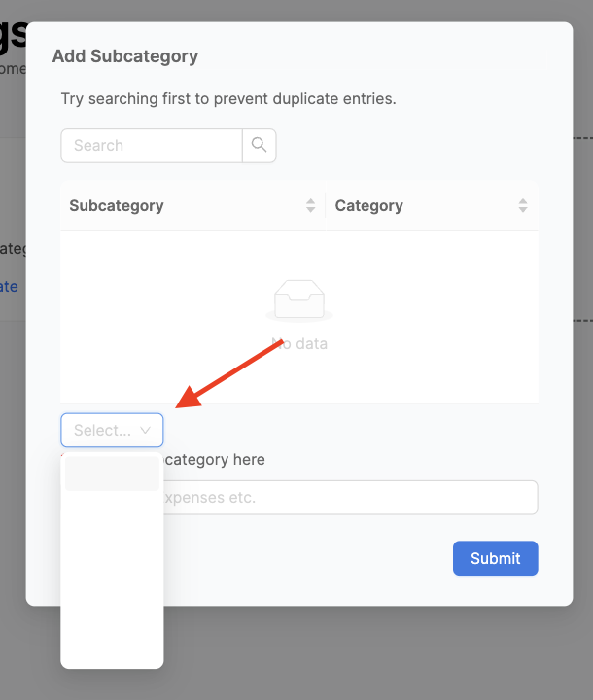Sort table by the Subcategory header
Screen dimensions: 593x700
click(x=117, y=206)
